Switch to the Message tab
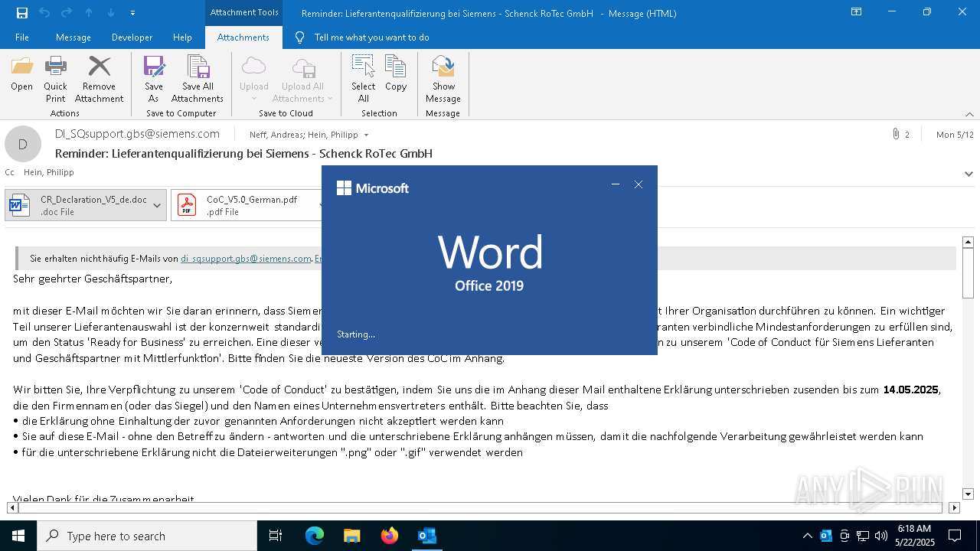The height and width of the screenshot is (551, 980). pos(73,37)
